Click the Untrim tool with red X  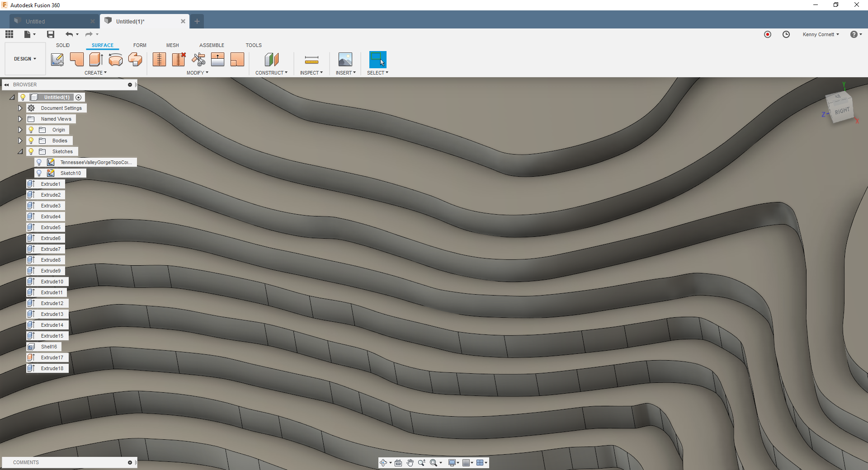[x=179, y=59]
